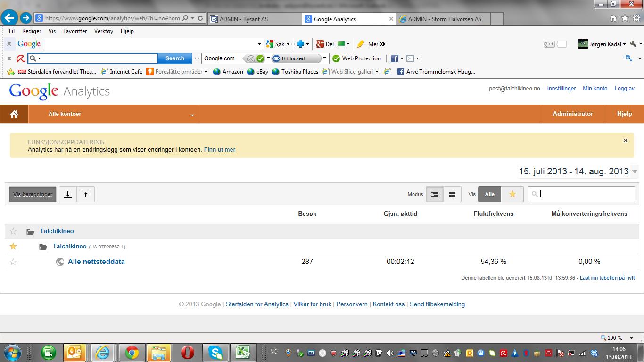Open the Hjelp menu in Analytics bar
Screen dimensions: 644x362
pos(625,114)
